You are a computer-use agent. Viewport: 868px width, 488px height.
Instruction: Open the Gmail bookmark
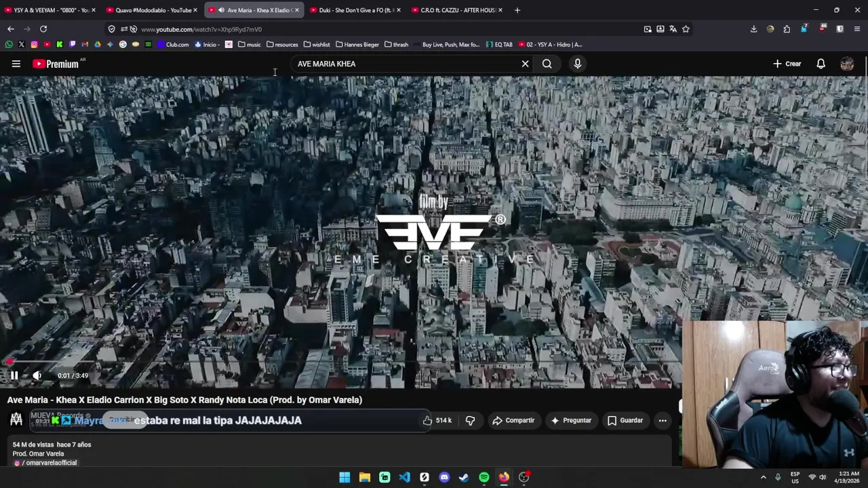click(x=85, y=45)
